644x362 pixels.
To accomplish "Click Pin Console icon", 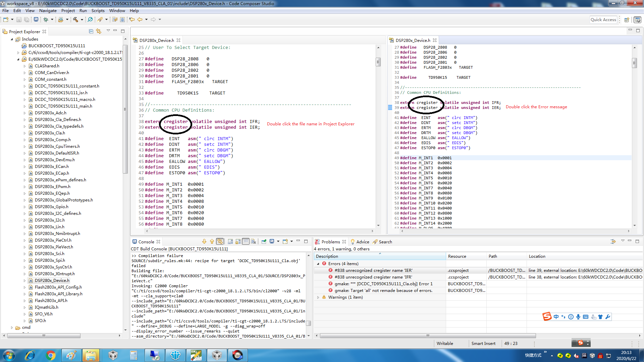I will [x=264, y=241].
